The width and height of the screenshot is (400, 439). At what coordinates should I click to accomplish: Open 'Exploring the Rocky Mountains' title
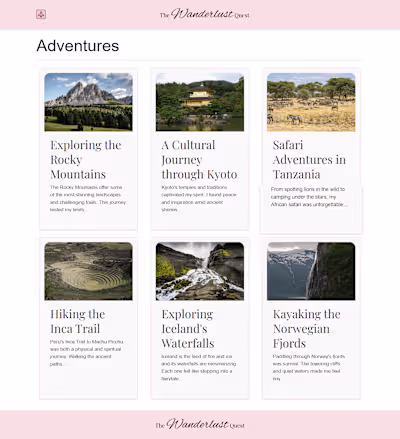click(x=86, y=160)
